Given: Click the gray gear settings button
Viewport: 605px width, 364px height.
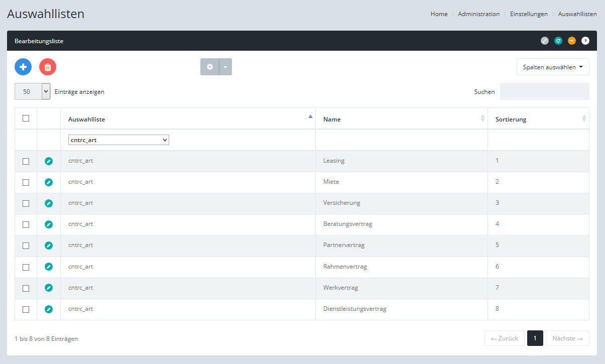Looking at the screenshot, I should 210,67.
